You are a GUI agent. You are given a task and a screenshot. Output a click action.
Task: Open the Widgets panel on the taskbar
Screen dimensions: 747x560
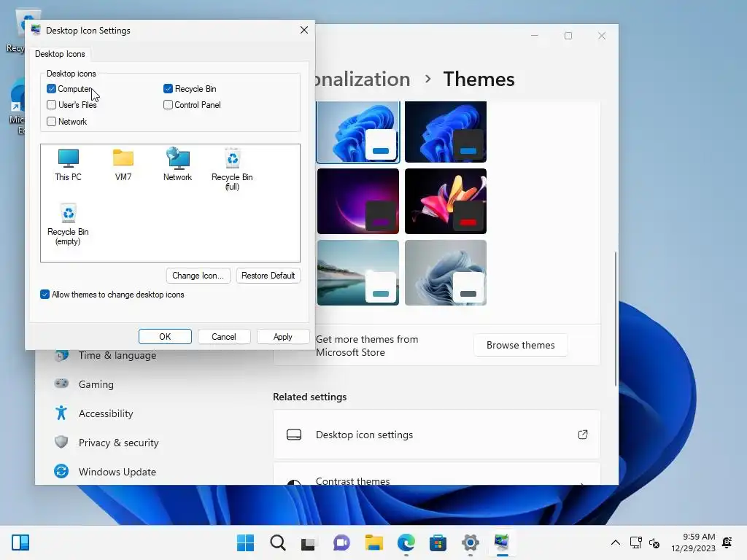(x=20, y=542)
